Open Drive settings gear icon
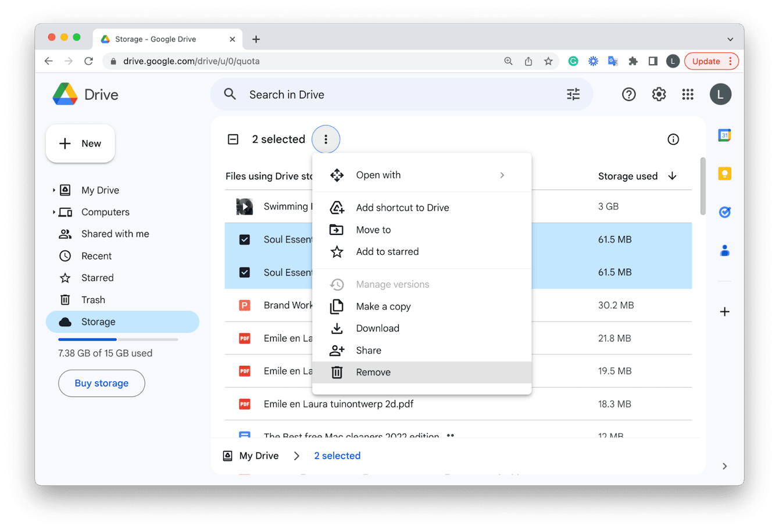The image size is (779, 532). click(x=659, y=94)
